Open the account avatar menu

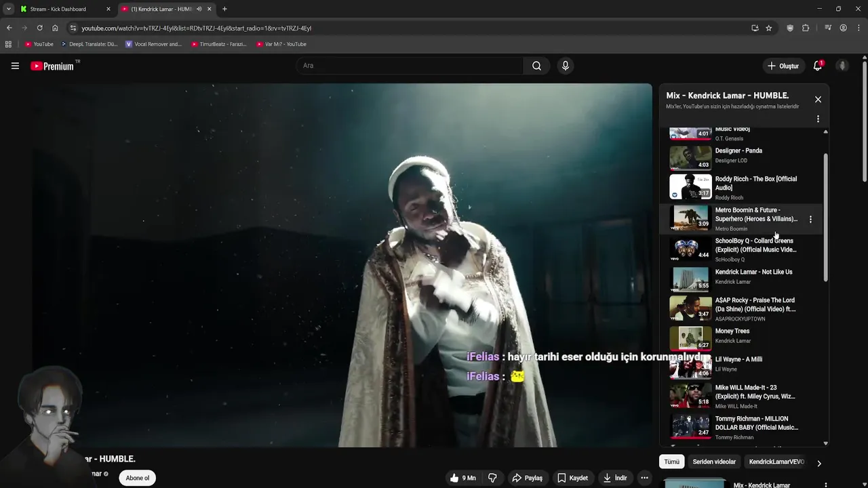point(842,66)
